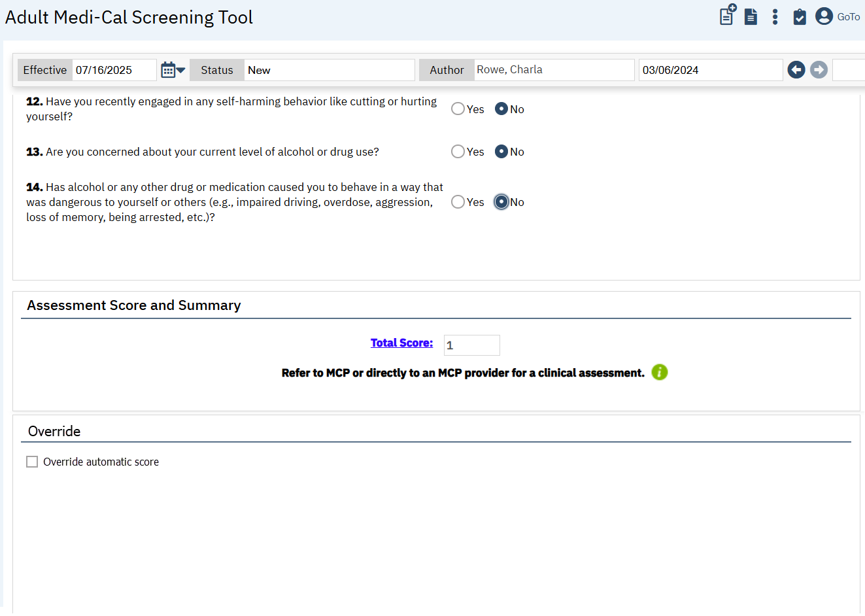
Task: Click the clipboard checkmark icon
Action: (x=799, y=16)
